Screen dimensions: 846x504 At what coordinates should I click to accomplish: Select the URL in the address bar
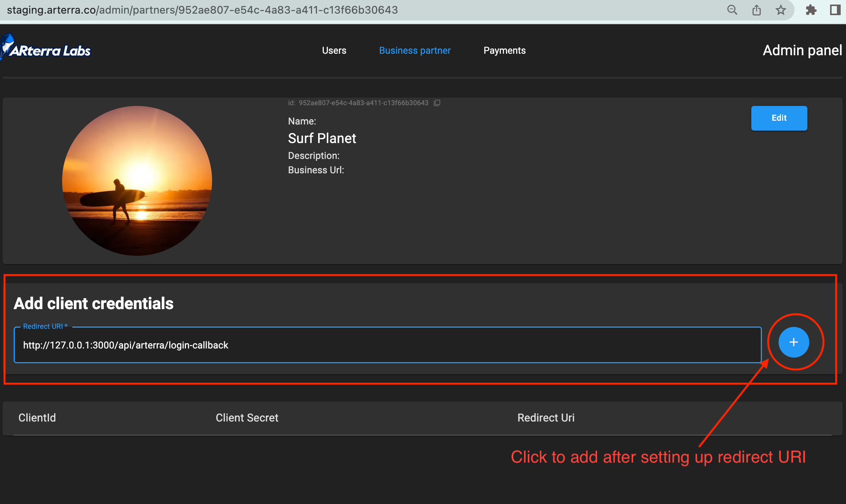200,10
